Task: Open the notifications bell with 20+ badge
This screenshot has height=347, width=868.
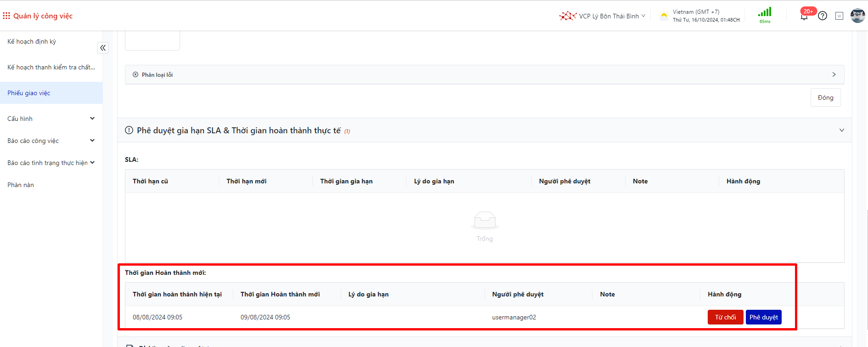Action: pos(804,16)
